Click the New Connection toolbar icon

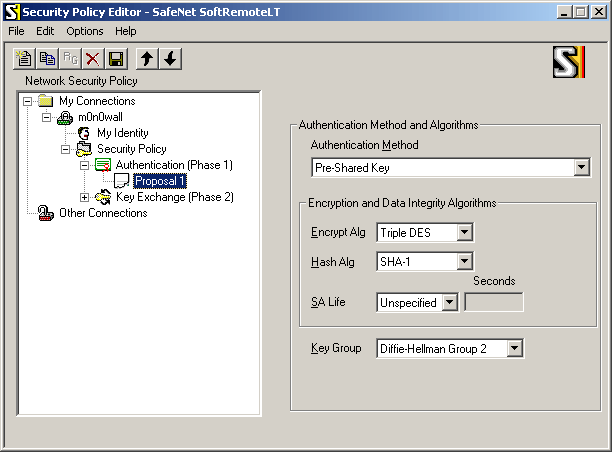24,59
